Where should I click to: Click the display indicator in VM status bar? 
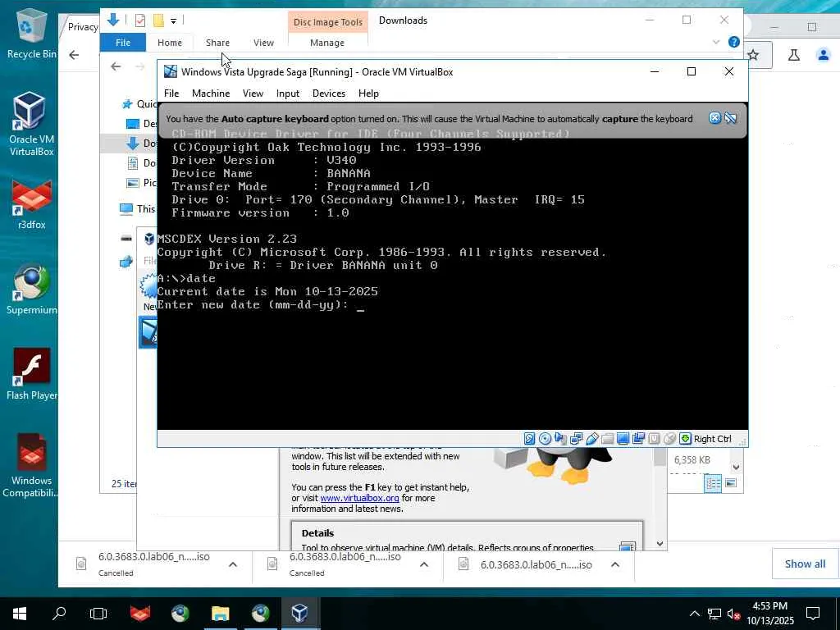pyautogui.click(x=623, y=439)
